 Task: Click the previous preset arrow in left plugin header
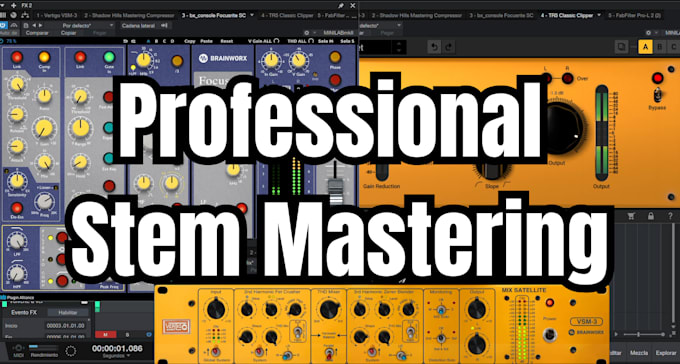pyautogui.click(x=34, y=26)
